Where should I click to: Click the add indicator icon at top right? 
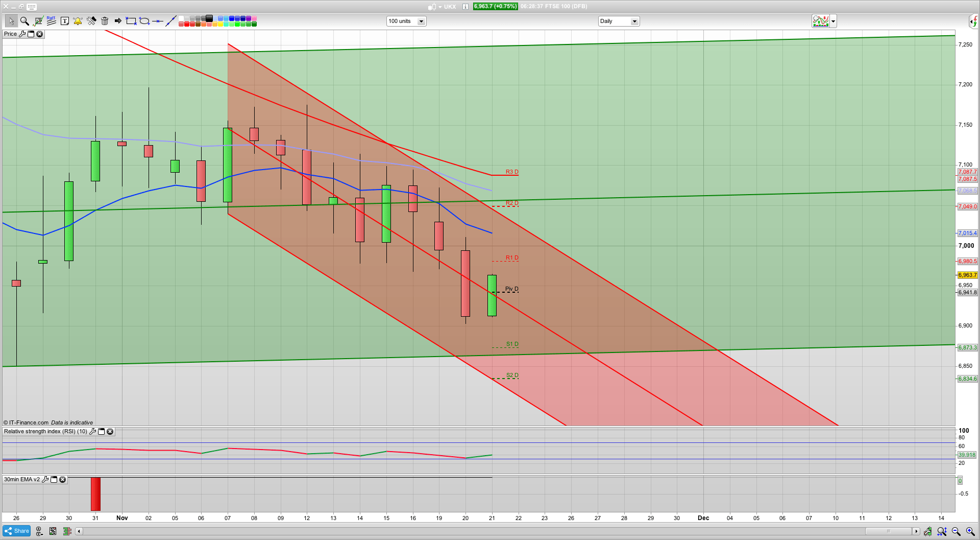tap(820, 21)
